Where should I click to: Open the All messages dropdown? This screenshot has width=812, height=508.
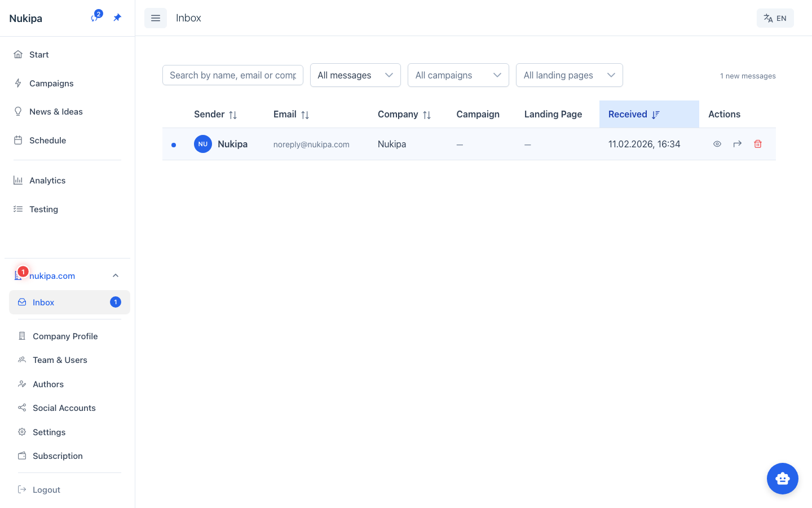[355, 75]
